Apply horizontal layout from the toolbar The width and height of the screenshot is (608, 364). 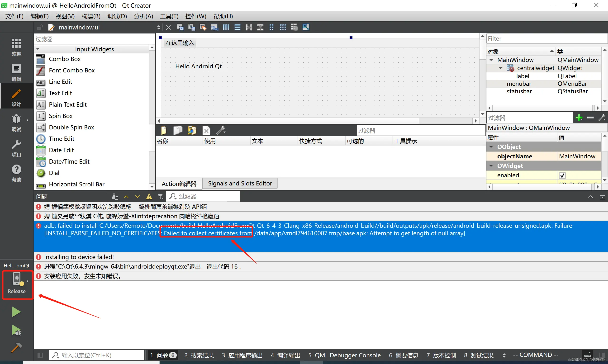[226, 27]
